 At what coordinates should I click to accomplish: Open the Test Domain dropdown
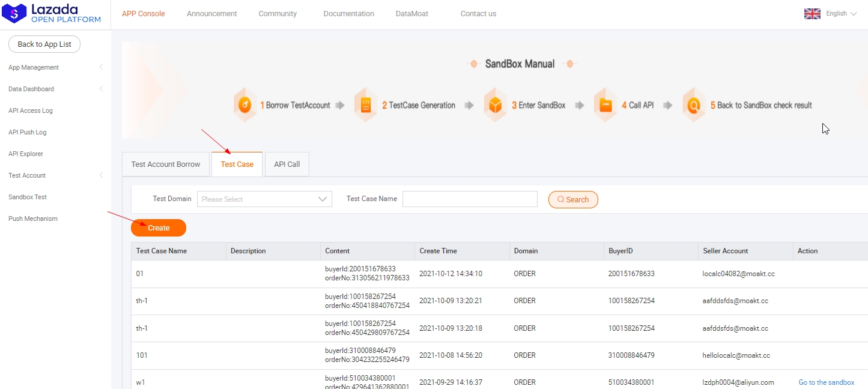tap(264, 199)
